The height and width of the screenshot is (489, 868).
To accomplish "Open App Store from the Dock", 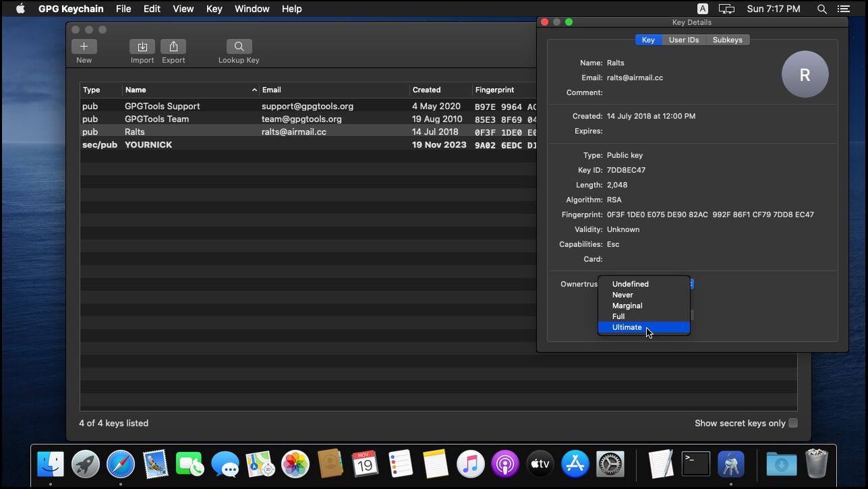I will 575,464.
